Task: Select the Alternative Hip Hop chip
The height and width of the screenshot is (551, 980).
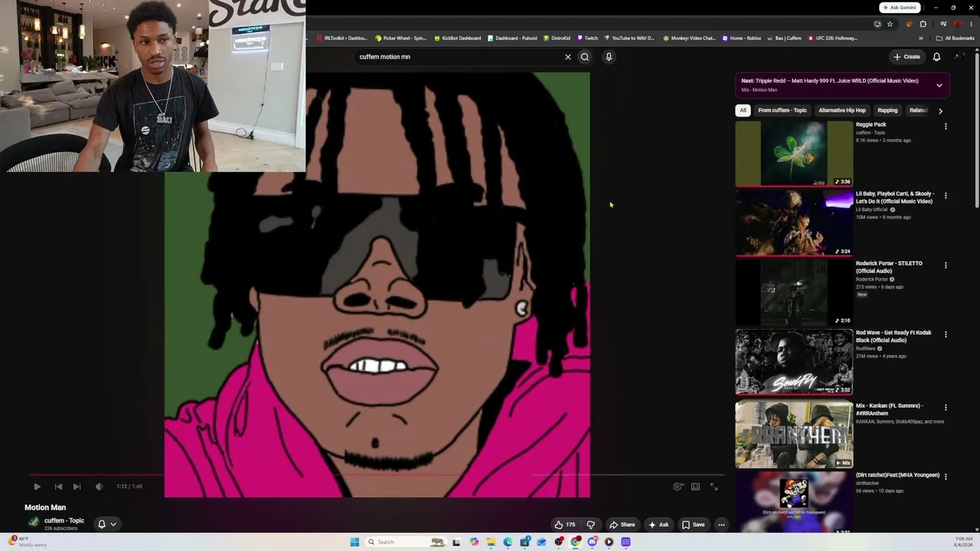Action: coord(842,110)
